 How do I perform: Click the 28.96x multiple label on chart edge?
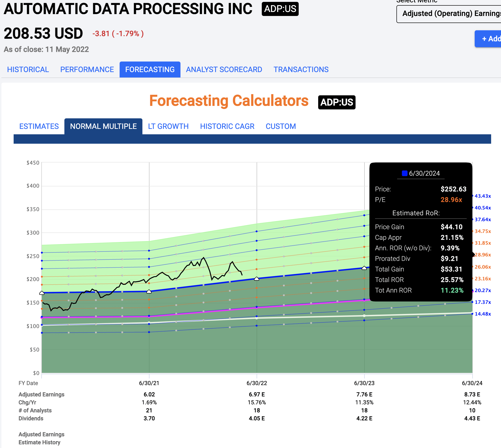coord(483,255)
